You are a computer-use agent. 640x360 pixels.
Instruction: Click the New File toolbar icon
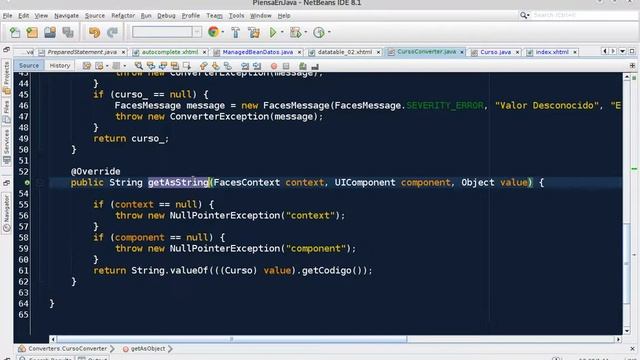tap(15, 32)
